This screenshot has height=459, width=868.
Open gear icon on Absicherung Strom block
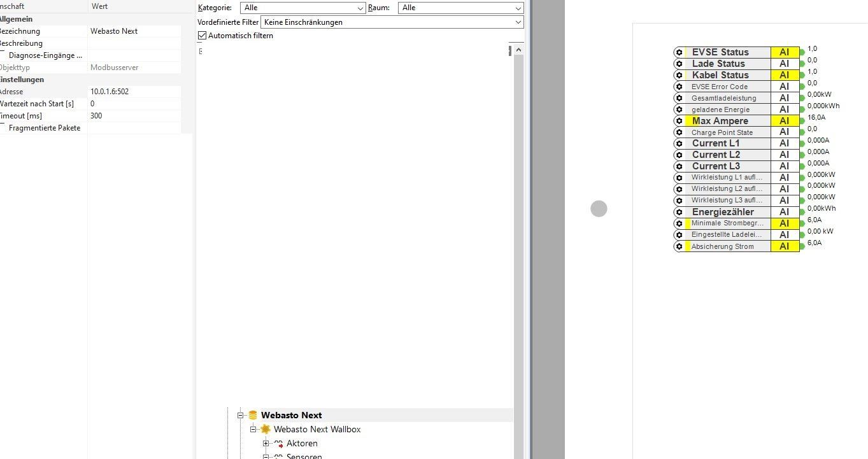[679, 246]
